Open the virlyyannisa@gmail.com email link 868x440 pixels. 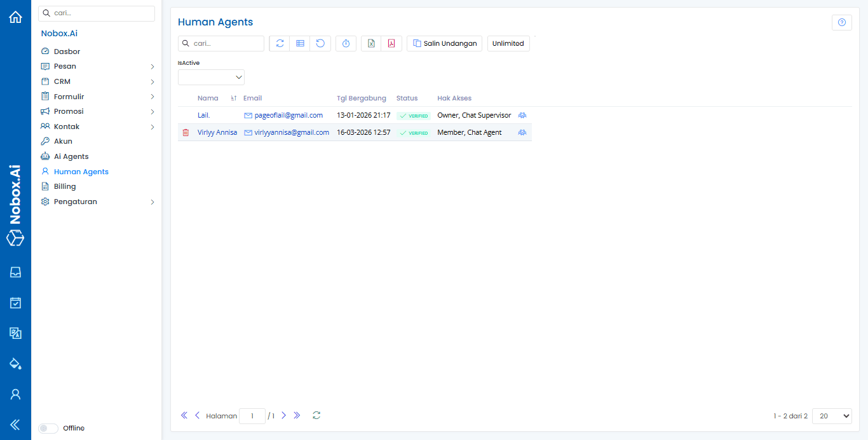291,133
